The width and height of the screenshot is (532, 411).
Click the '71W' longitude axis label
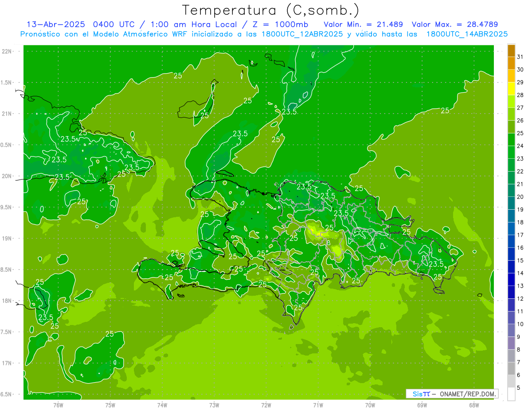318,405
